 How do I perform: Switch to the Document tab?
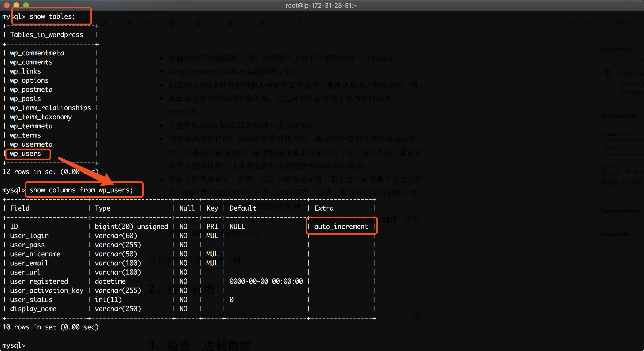click(615, 49)
